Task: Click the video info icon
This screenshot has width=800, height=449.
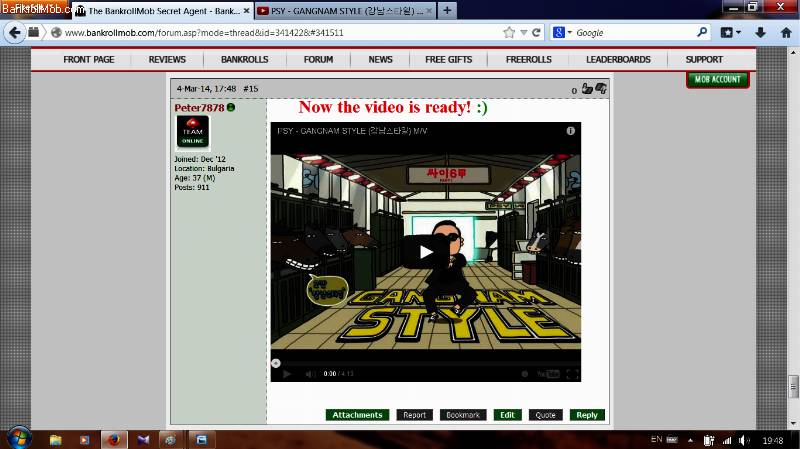Action: [x=570, y=131]
